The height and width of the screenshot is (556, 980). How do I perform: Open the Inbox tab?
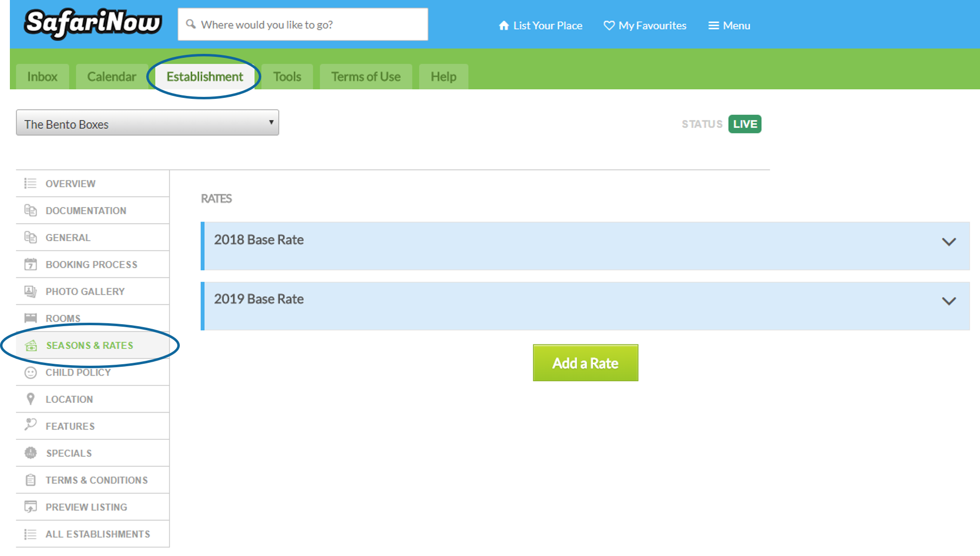point(42,77)
